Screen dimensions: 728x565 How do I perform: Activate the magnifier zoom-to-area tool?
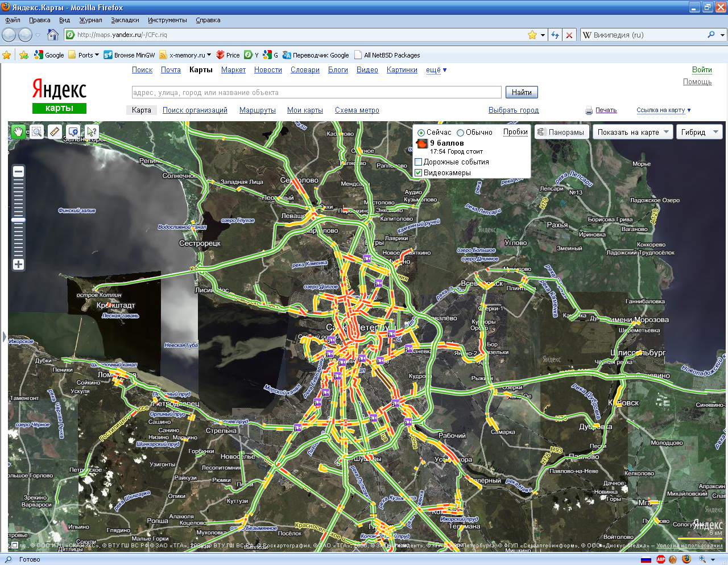point(36,132)
